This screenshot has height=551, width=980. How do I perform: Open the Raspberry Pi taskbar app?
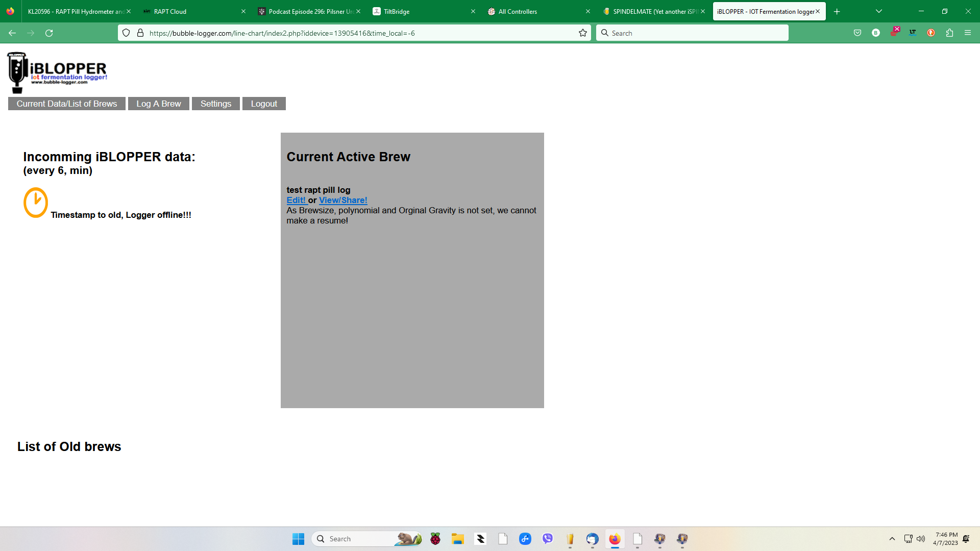pos(435,539)
